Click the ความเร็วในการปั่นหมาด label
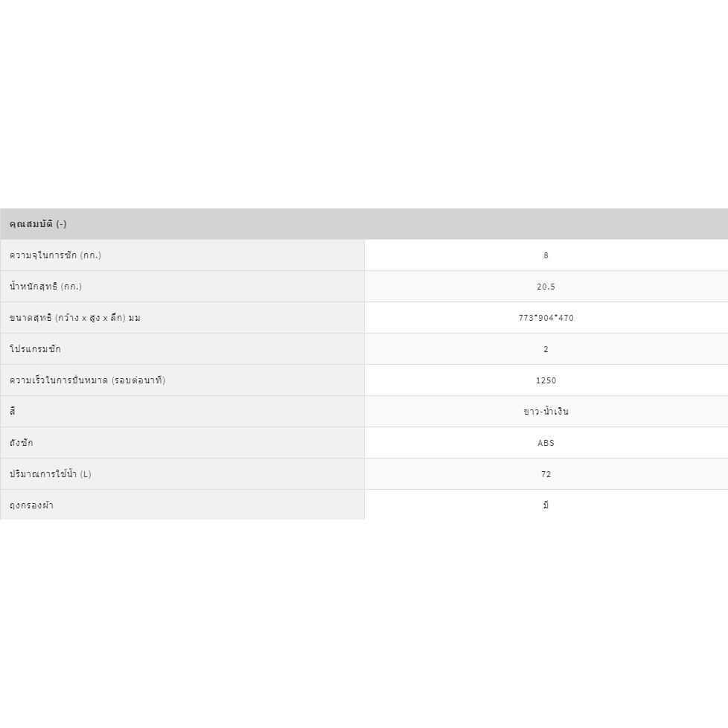This screenshot has height=728, width=728. tap(60, 380)
